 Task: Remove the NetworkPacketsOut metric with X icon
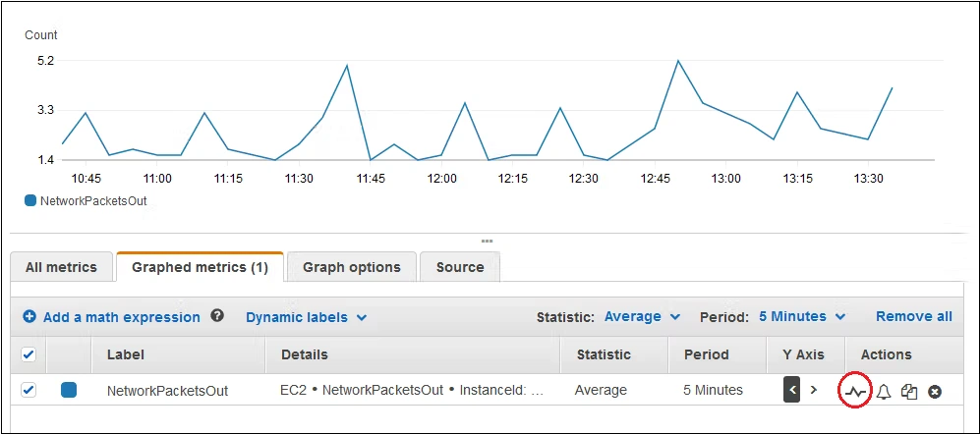point(935,392)
